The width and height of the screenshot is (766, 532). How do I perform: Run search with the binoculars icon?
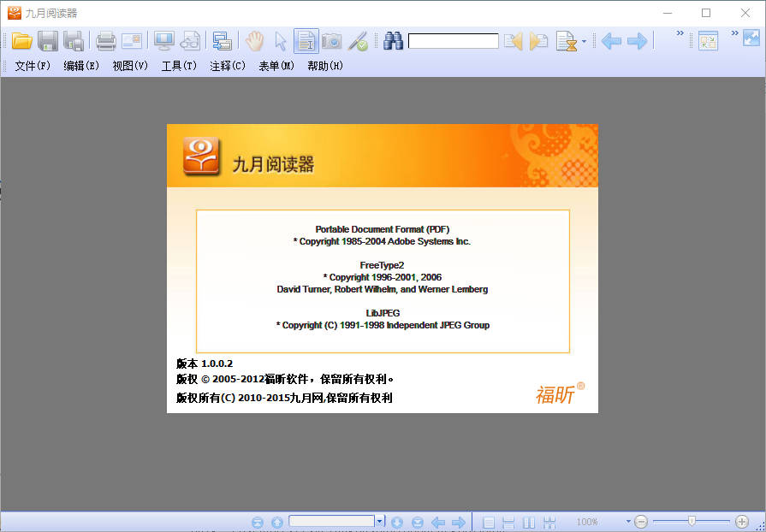(393, 41)
